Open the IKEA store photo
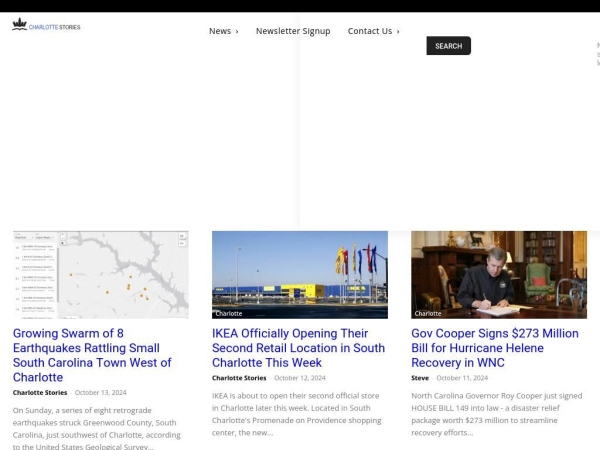 pos(300,275)
